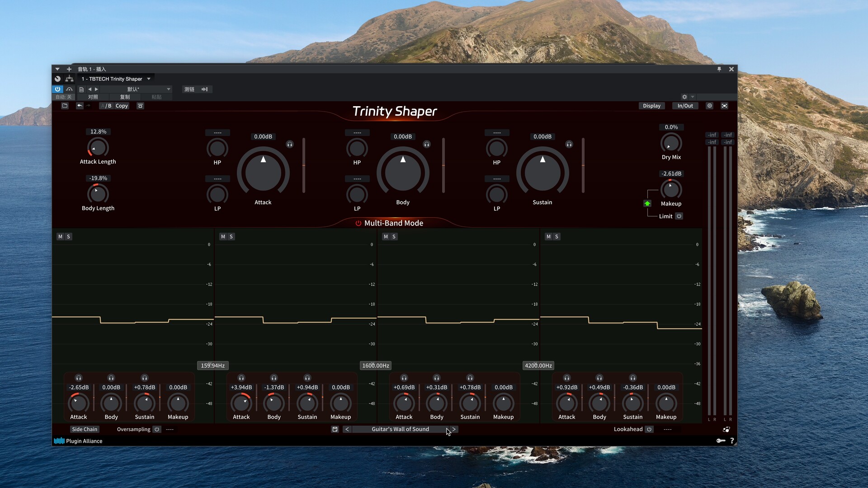Image resolution: width=868 pixels, height=488 pixels.
Task: Click the fullscreen resize icon
Action: click(724, 106)
